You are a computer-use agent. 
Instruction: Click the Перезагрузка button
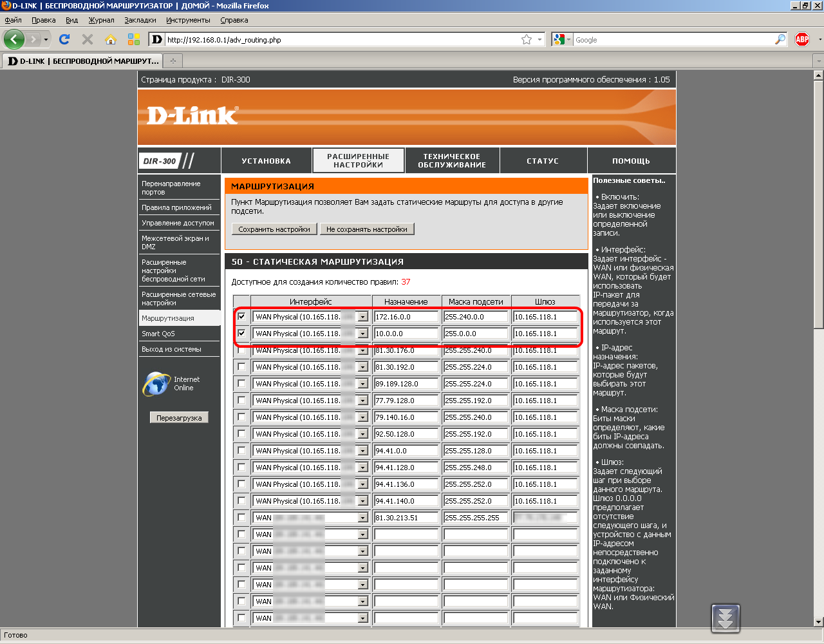[x=179, y=418]
